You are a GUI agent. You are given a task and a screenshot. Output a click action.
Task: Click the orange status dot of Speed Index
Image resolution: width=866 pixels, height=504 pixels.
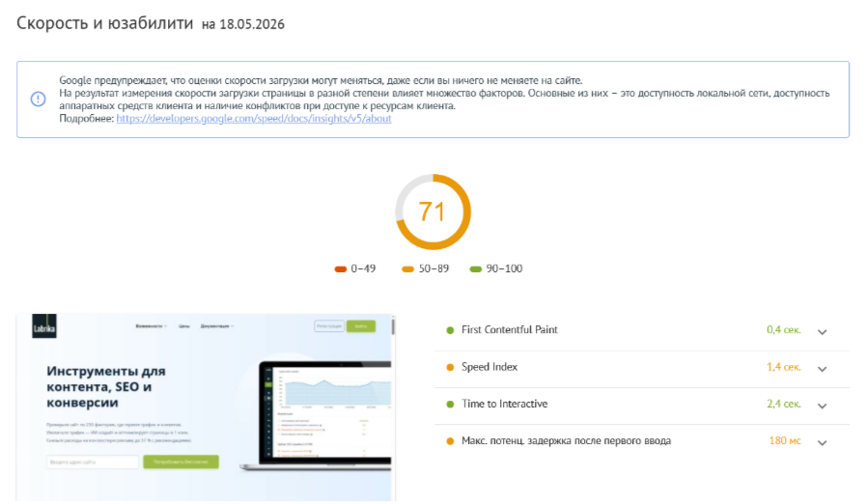point(450,368)
